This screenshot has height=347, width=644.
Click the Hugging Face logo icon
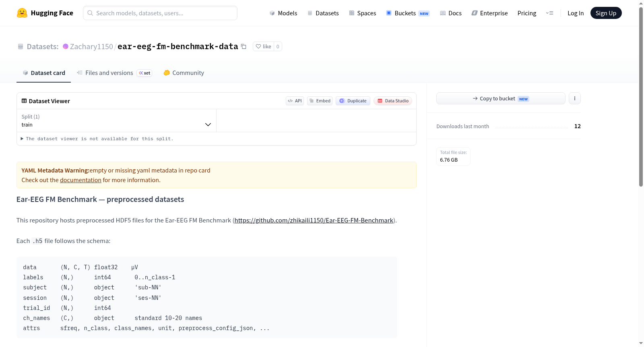(22, 13)
